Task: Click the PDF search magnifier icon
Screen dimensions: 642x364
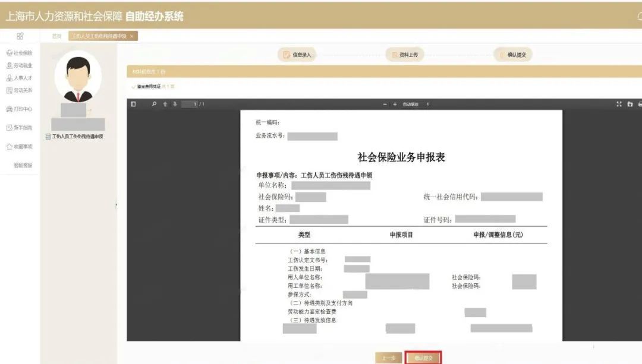Action: click(154, 105)
